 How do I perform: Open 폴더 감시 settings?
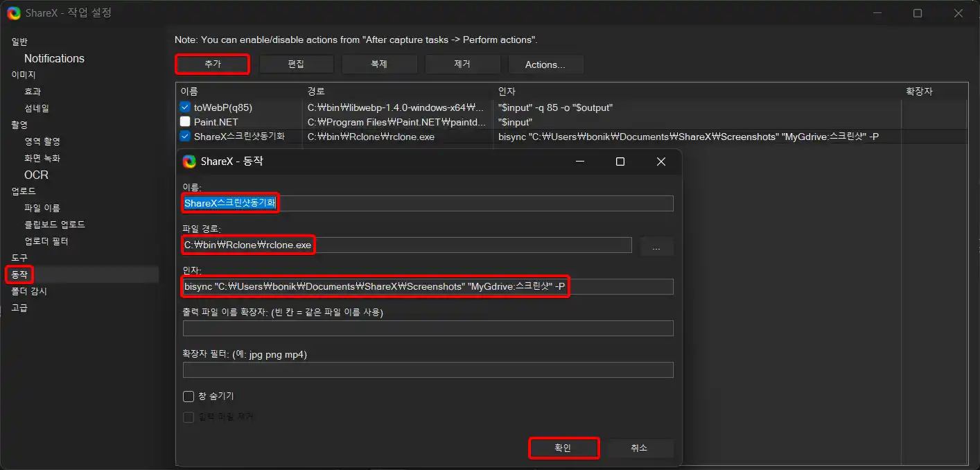tap(29, 291)
